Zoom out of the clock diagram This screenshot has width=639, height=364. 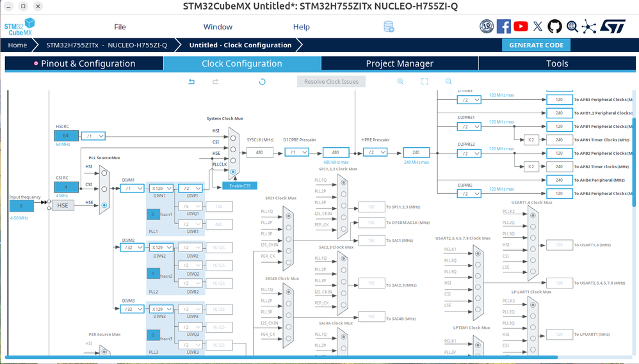click(x=449, y=81)
